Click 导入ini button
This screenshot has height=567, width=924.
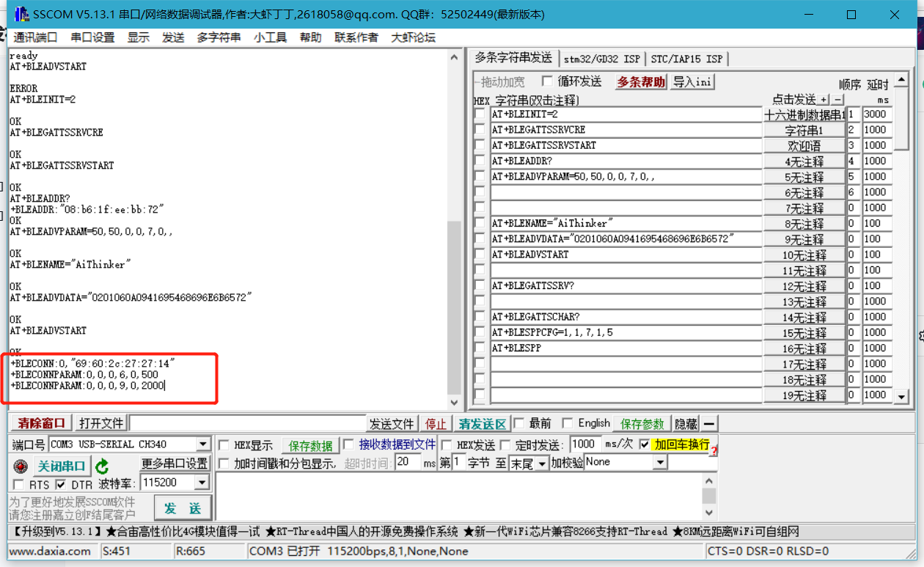[x=692, y=81]
